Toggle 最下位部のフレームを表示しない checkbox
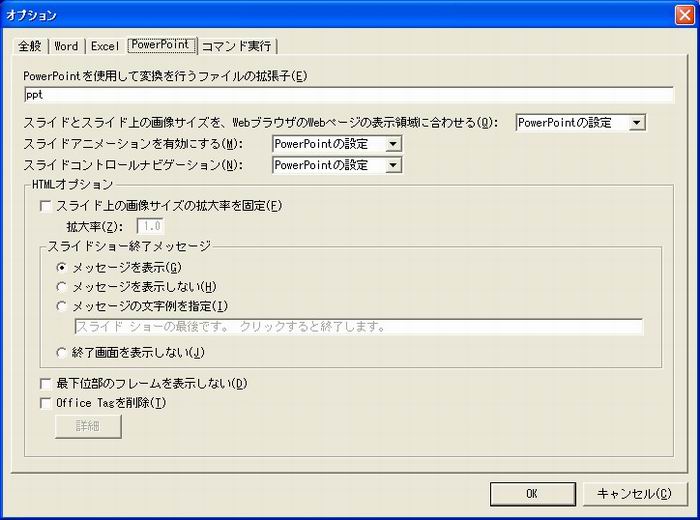700x520 pixels. (46, 384)
